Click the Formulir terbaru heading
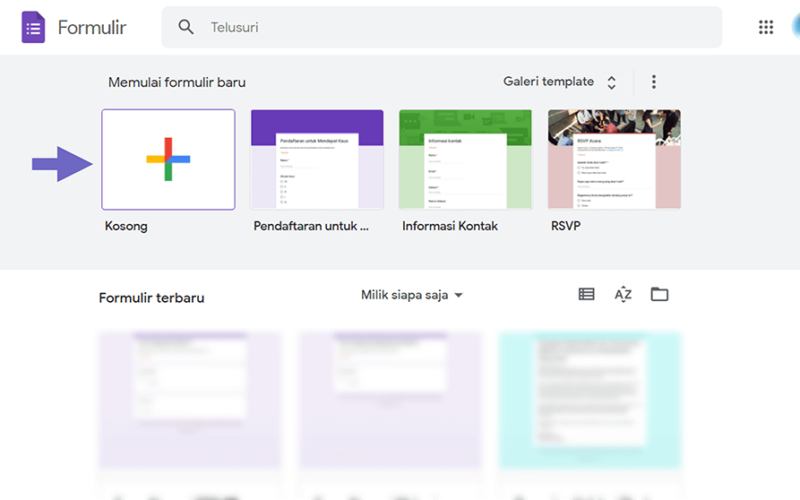The image size is (800, 500). coord(152,298)
